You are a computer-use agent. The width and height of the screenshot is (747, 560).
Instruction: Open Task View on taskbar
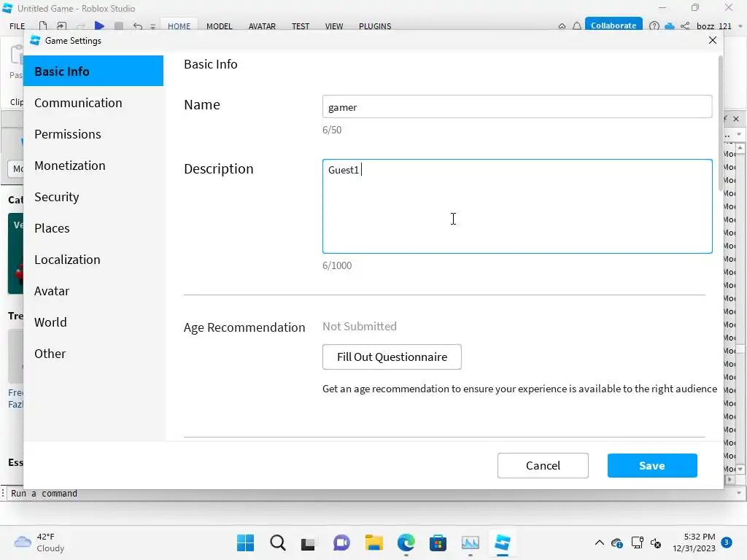coord(309,542)
